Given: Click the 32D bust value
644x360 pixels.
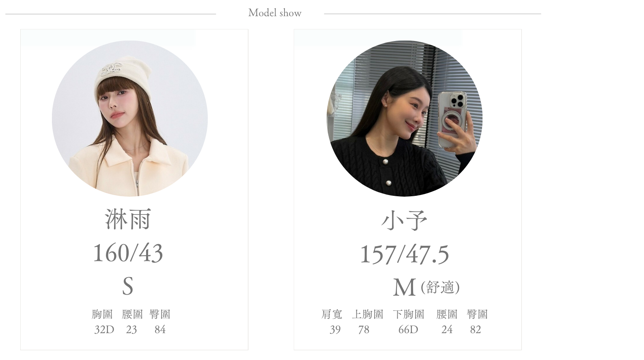Looking at the screenshot, I should (104, 330).
